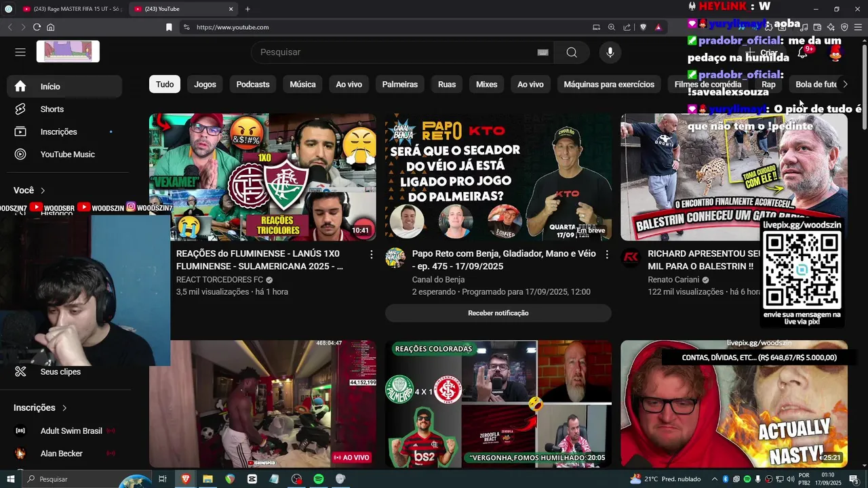Open YouTube notifications bell
This screenshot has width=868, height=488.
click(x=802, y=52)
